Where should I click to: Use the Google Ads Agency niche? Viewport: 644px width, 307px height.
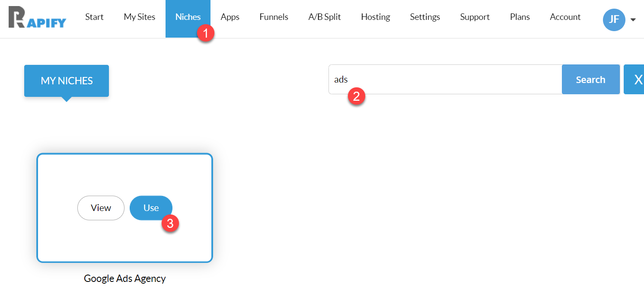click(x=151, y=208)
